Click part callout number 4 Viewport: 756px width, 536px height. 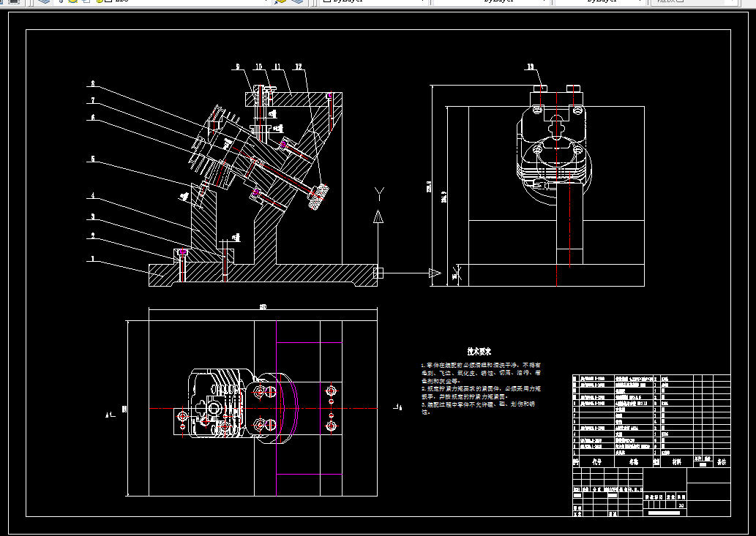point(93,196)
